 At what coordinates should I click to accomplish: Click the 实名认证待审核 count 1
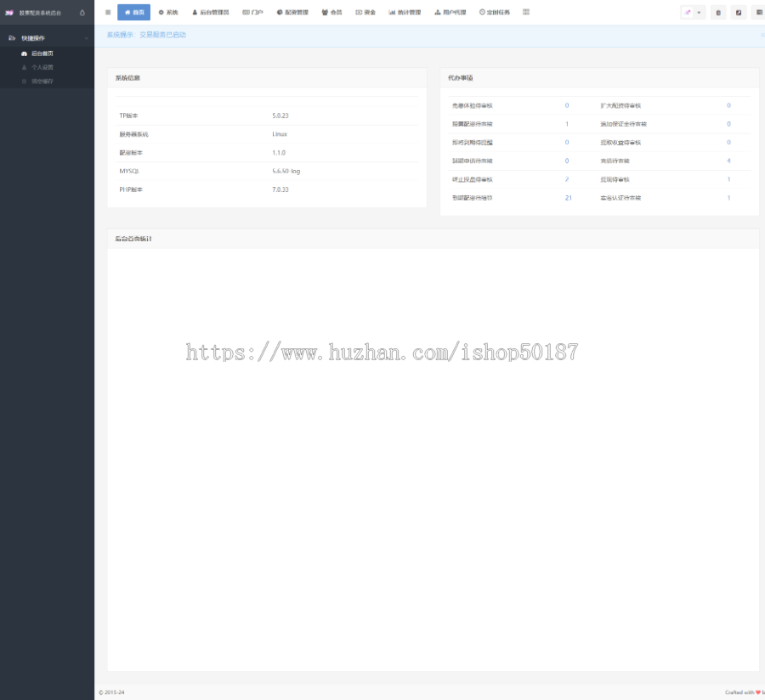(729, 198)
